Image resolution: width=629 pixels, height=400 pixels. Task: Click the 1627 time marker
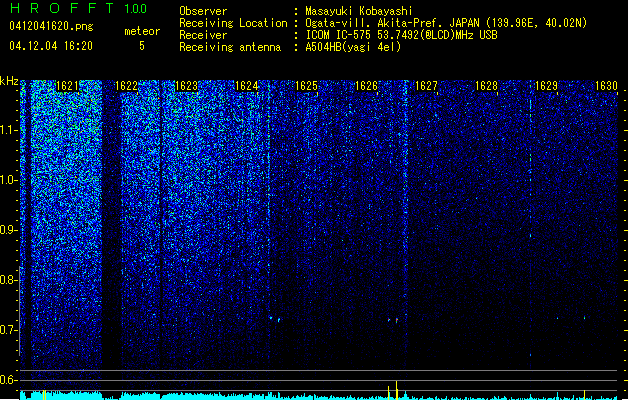[x=426, y=86]
